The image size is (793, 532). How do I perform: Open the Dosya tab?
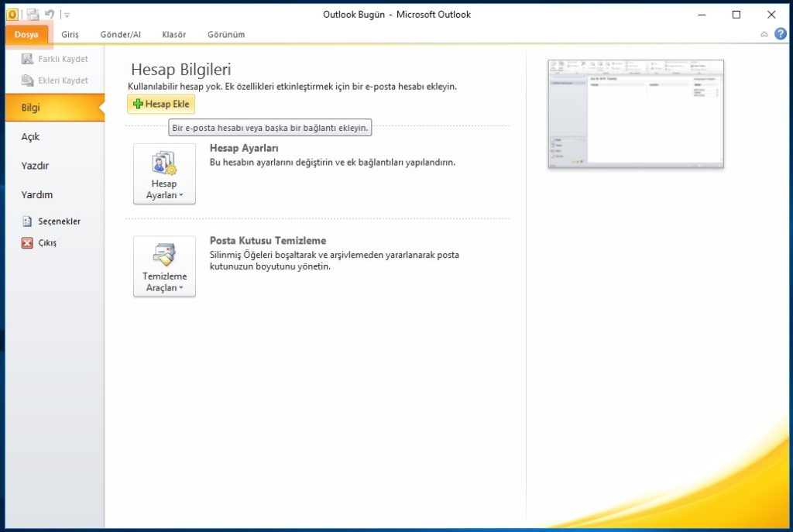pos(26,34)
